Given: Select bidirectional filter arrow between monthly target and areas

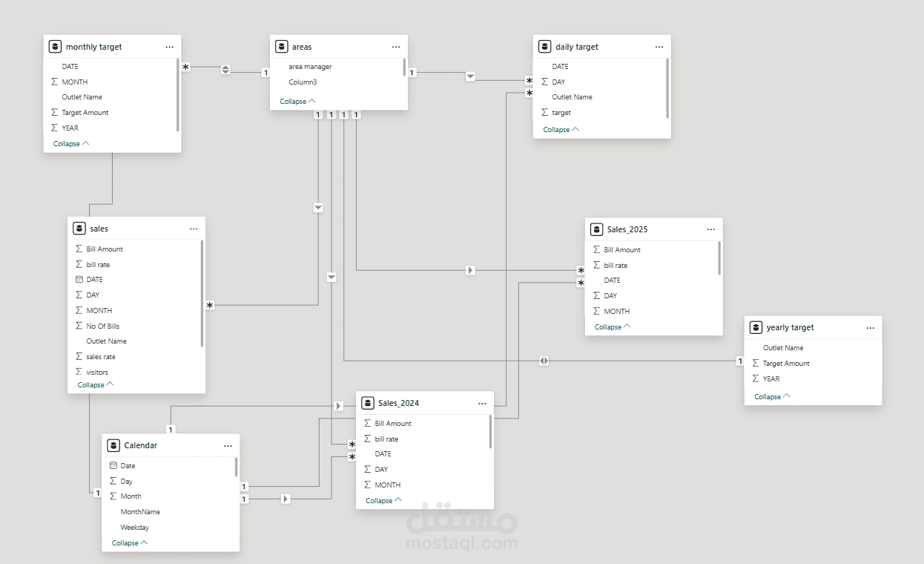Looking at the screenshot, I should [x=225, y=70].
